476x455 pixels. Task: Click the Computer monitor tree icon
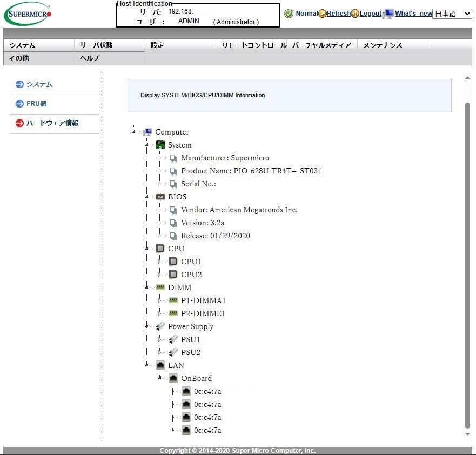pos(148,132)
